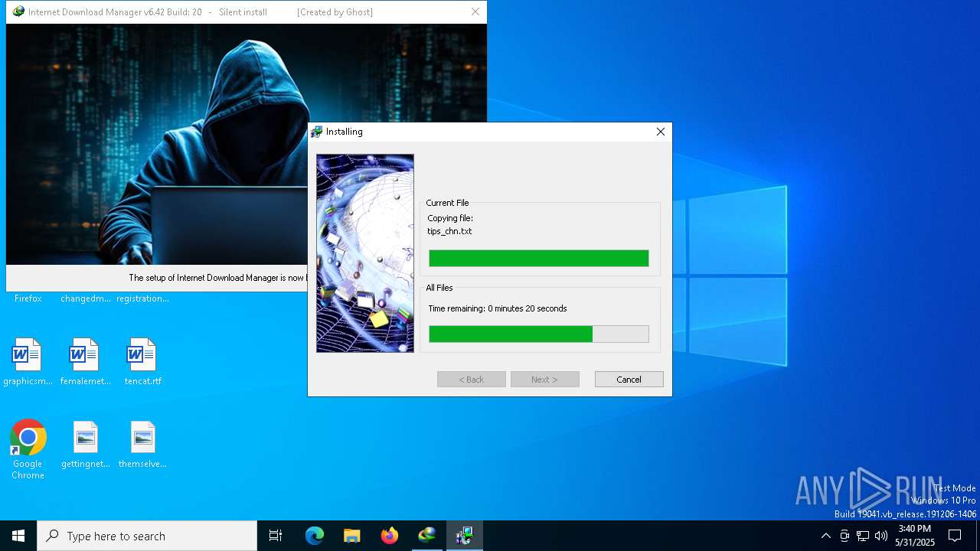Click the disabled Next > button
Image resolution: width=980 pixels, height=551 pixels.
click(x=544, y=380)
